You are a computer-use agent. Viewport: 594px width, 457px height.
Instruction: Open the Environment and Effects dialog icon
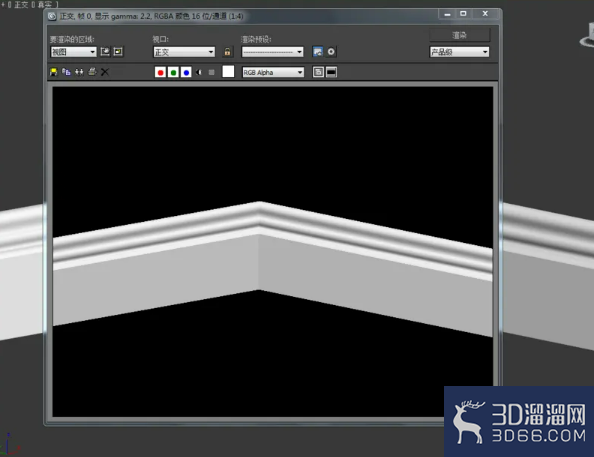(331, 52)
